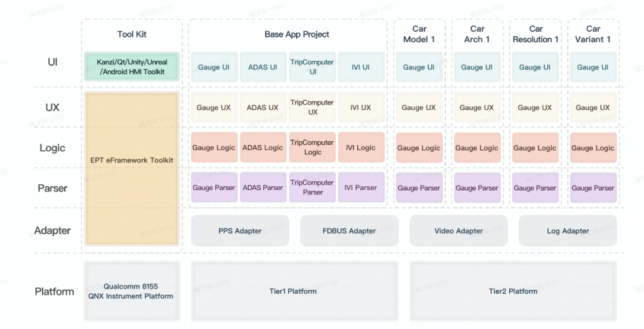The height and width of the screenshot is (329, 644).
Task: Select the IVI Parser block
Action: pyautogui.click(x=361, y=188)
